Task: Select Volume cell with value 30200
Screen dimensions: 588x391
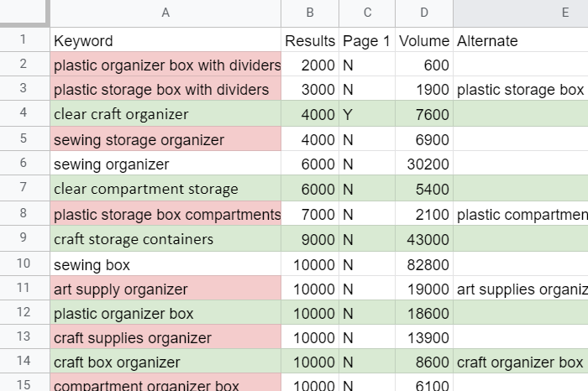Action: coord(424,164)
